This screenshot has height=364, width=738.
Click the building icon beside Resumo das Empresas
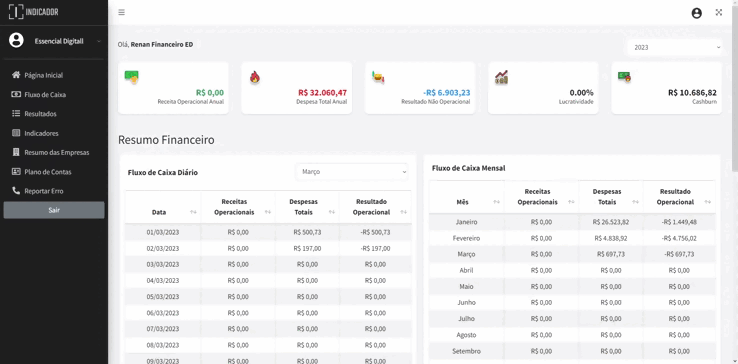(x=16, y=152)
